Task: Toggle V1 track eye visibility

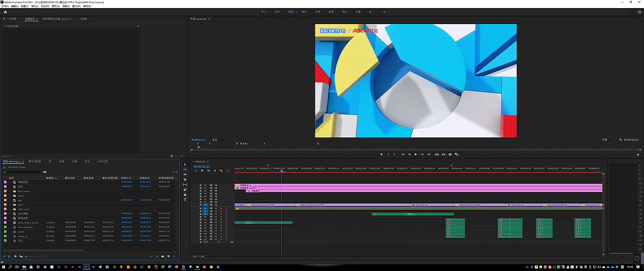Action: [x=216, y=205]
